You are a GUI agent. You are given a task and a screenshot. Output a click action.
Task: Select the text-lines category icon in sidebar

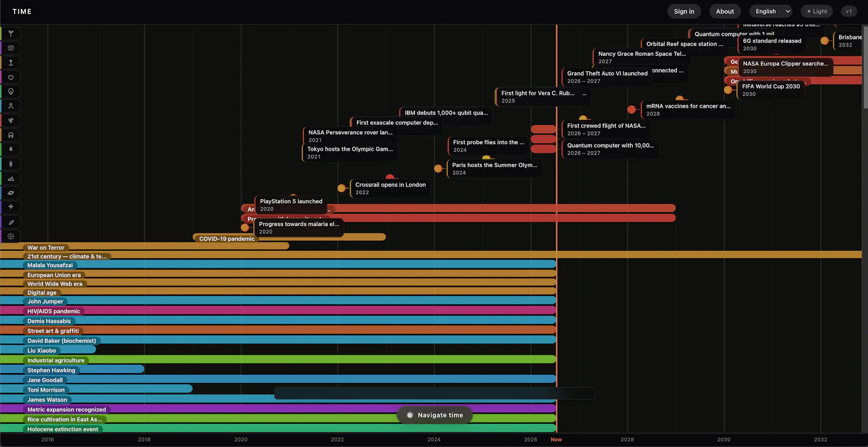[x=10, y=48]
